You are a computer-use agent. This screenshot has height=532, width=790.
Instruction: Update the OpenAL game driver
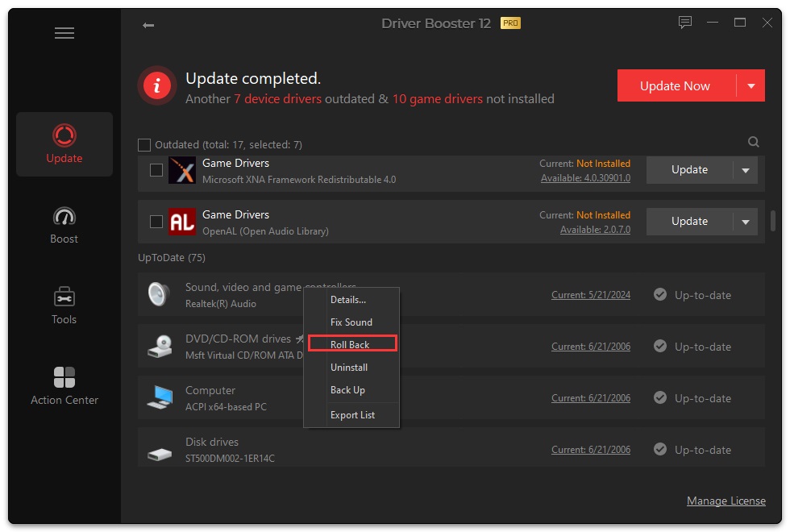(x=689, y=222)
